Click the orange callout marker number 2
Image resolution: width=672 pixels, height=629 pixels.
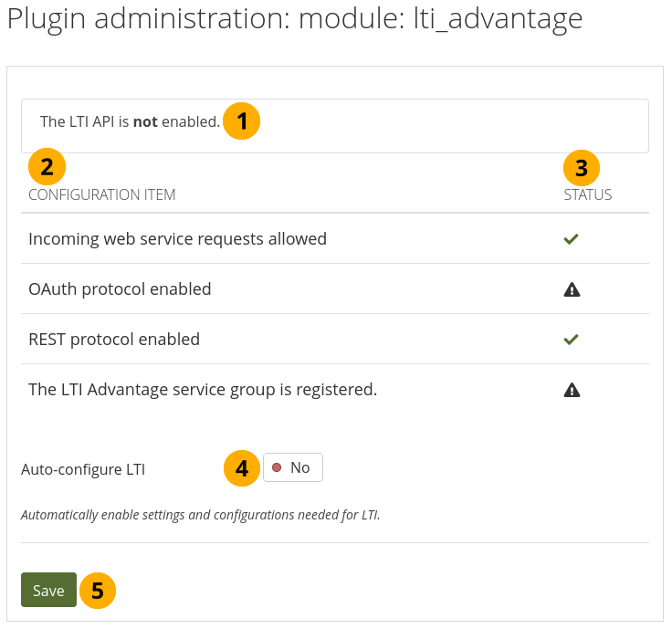(47, 166)
